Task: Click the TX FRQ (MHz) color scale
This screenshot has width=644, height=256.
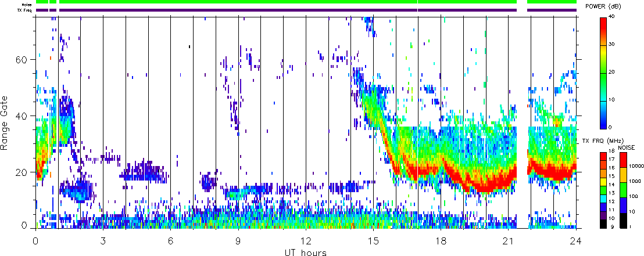Action: [604, 190]
